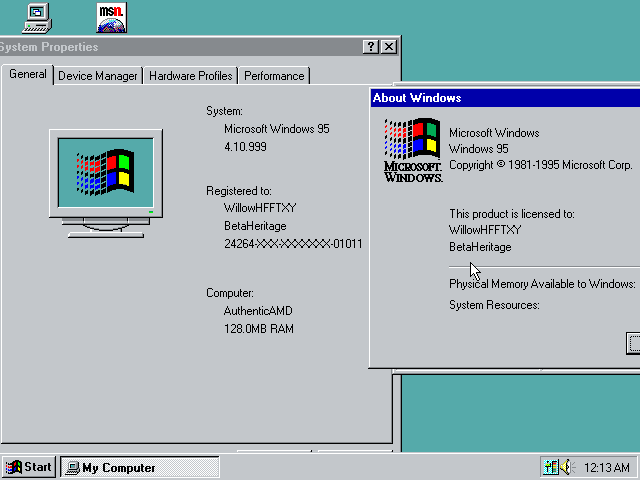Click the About Windows title bar
Viewport: 640px width, 480px height.
coord(505,98)
